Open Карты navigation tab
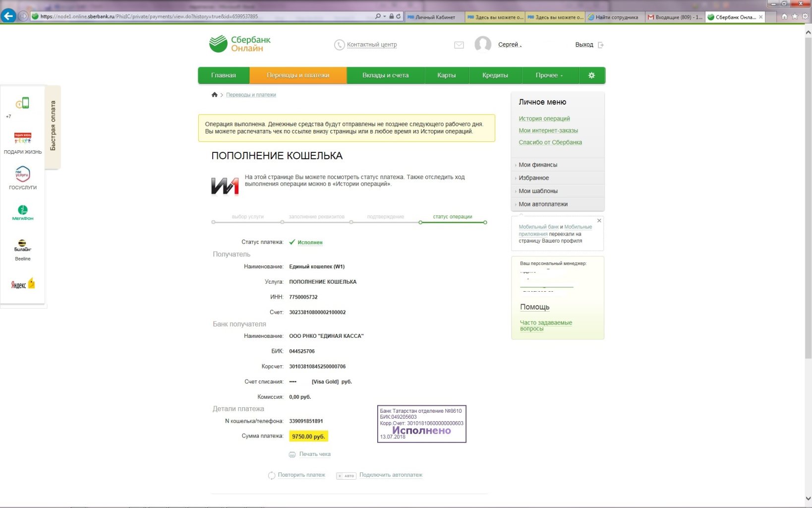 pyautogui.click(x=446, y=75)
